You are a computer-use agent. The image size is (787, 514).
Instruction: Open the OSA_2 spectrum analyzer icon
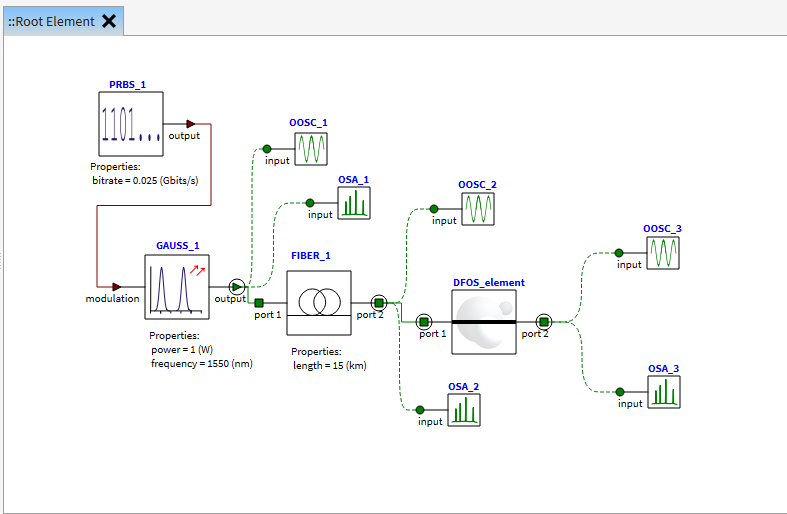click(464, 410)
